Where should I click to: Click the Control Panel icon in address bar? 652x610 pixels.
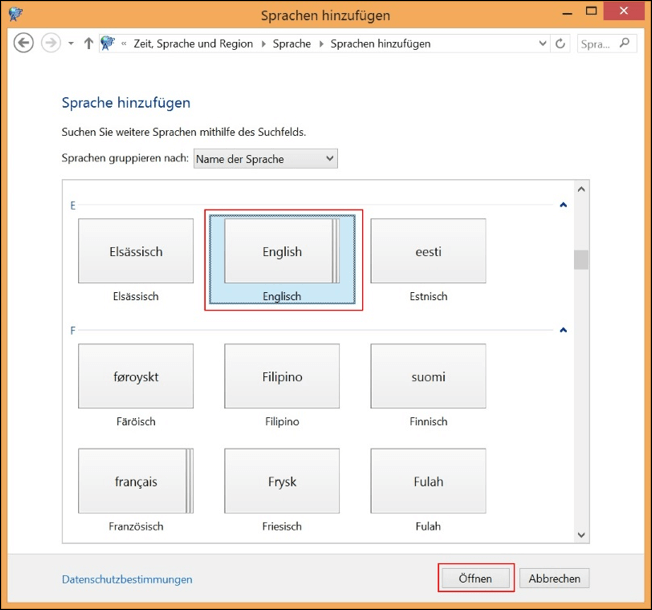pos(108,43)
